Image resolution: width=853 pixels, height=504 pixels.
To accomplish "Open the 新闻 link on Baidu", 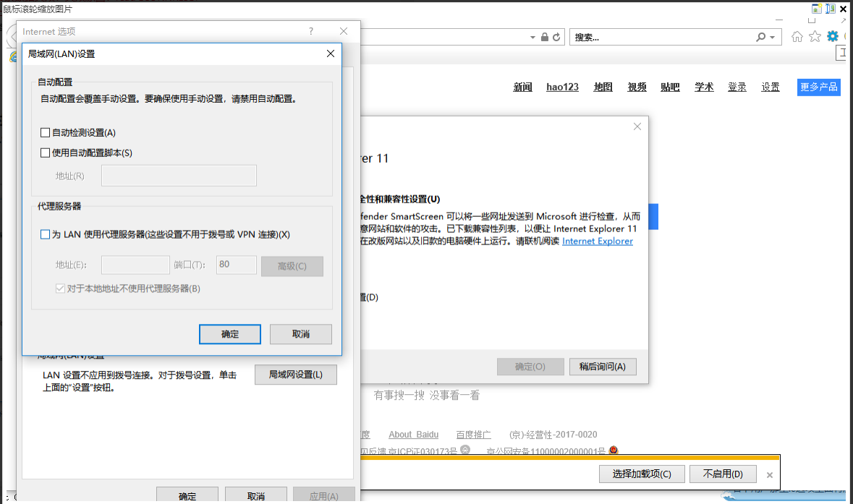I will click(523, 87).
